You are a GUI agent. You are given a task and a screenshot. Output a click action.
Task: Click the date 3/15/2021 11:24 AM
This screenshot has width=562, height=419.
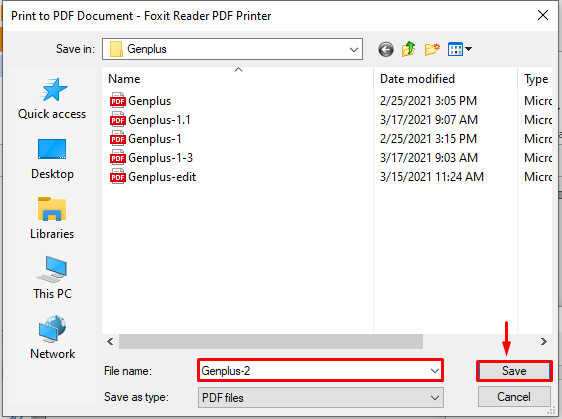pyautogui.click(x=432, y=177)
